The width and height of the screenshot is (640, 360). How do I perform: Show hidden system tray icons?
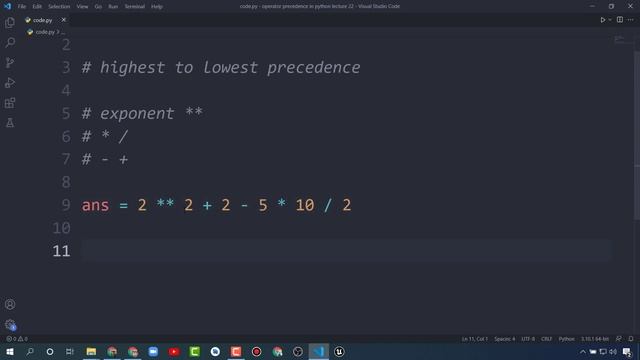583,351
